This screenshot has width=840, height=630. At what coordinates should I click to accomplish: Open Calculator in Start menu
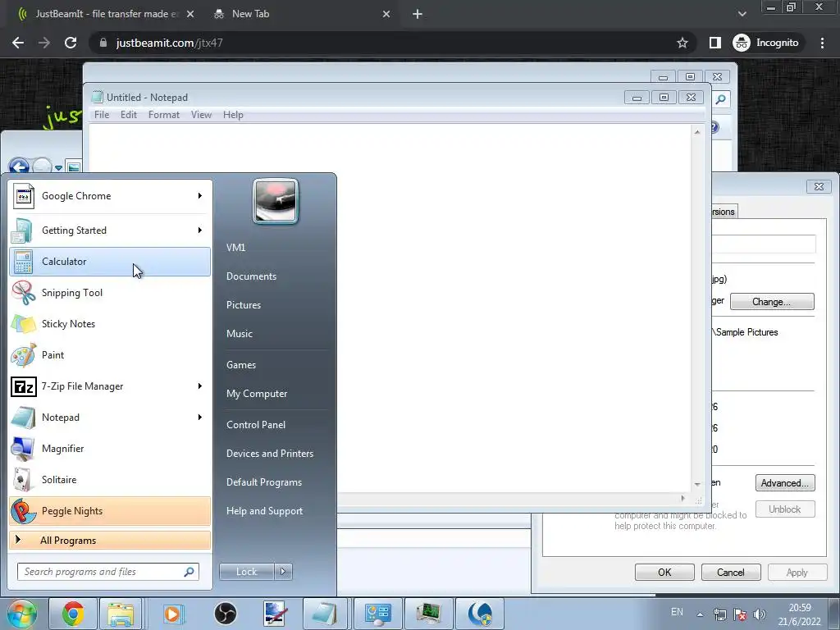pos(110,262)
